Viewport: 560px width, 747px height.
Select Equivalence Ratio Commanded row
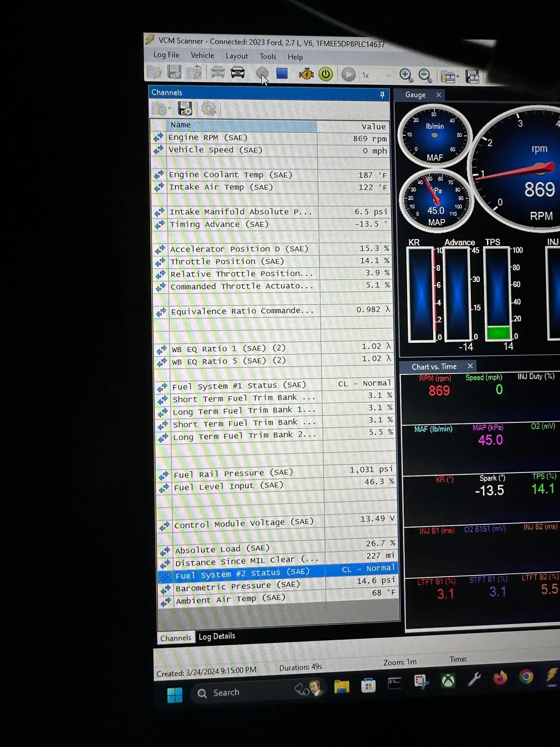coord(273,311)
